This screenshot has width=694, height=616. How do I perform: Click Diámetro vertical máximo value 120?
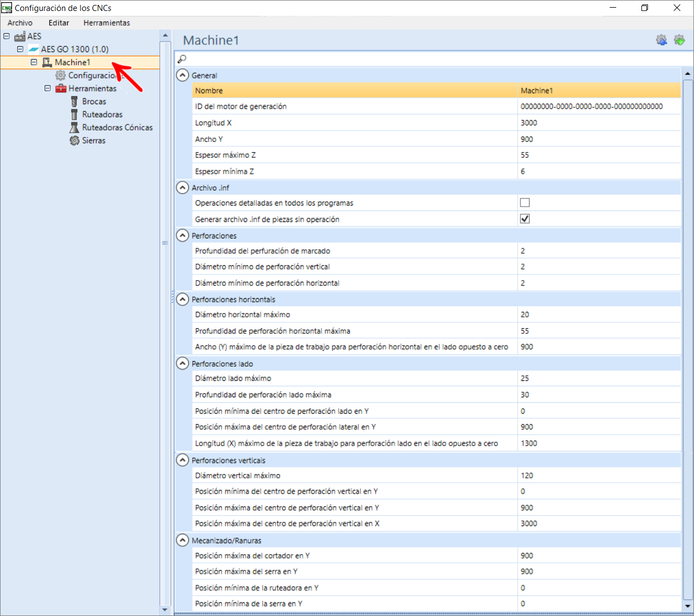click(x=599, y=476)
